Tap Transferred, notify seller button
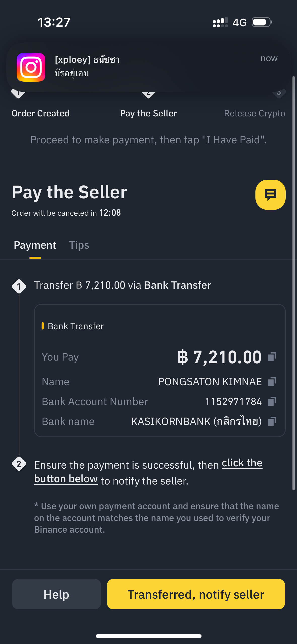Image resolution: width=297 pixels, height=644 pixels. pyautogui.click(x=196, y=594)
